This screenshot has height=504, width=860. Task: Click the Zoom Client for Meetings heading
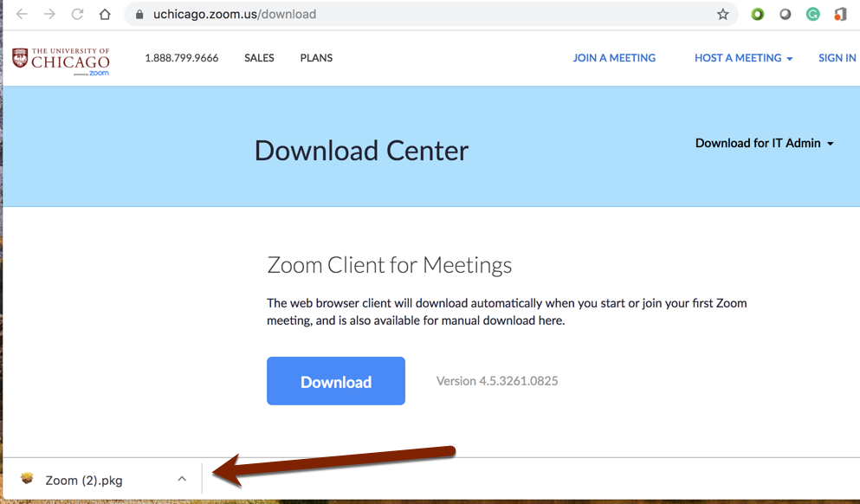pos(389,265)
